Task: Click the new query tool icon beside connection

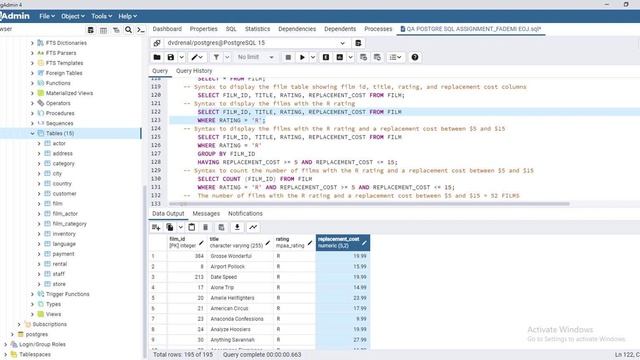Action: [x=358, y=43]
